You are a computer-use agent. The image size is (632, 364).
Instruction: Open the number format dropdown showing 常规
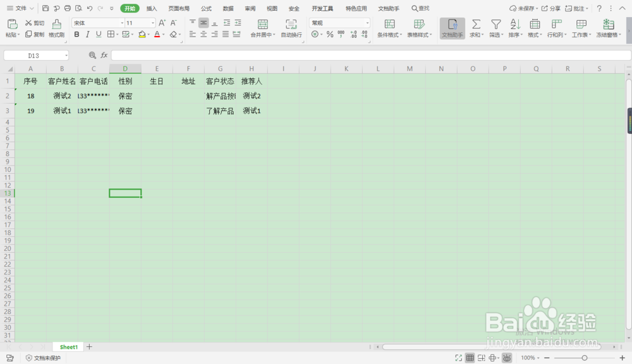[x=367, y=23]
